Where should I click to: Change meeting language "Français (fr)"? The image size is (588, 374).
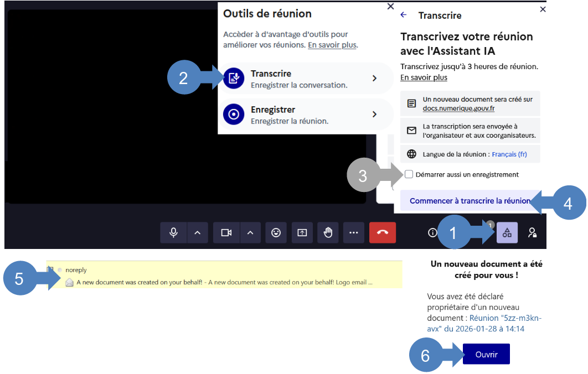click(x=509, y=154)
